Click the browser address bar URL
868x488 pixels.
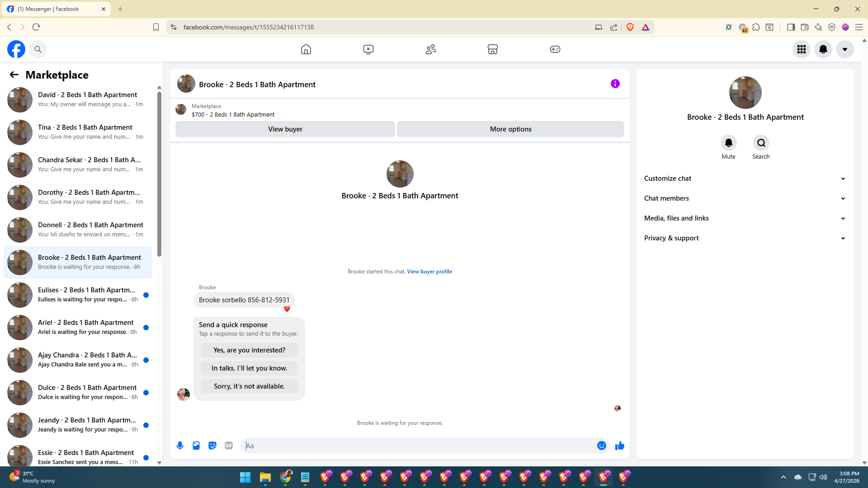coord(249,27)
